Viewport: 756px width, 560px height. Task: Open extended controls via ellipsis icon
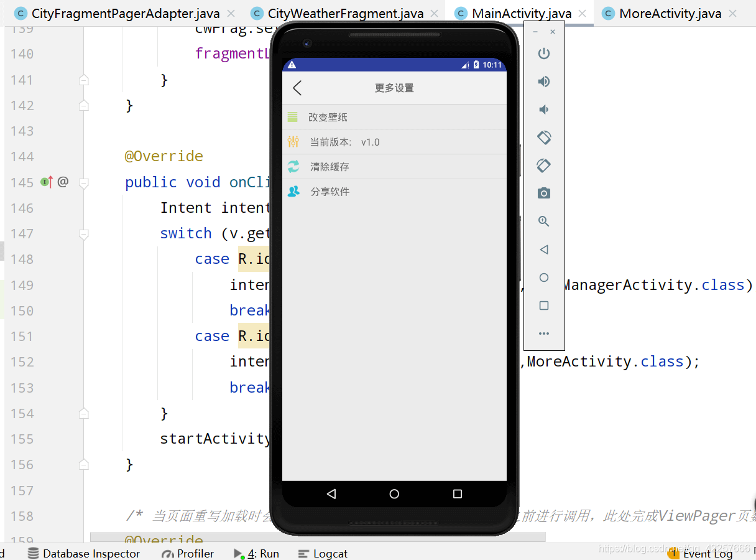click(x=544, y=333)
